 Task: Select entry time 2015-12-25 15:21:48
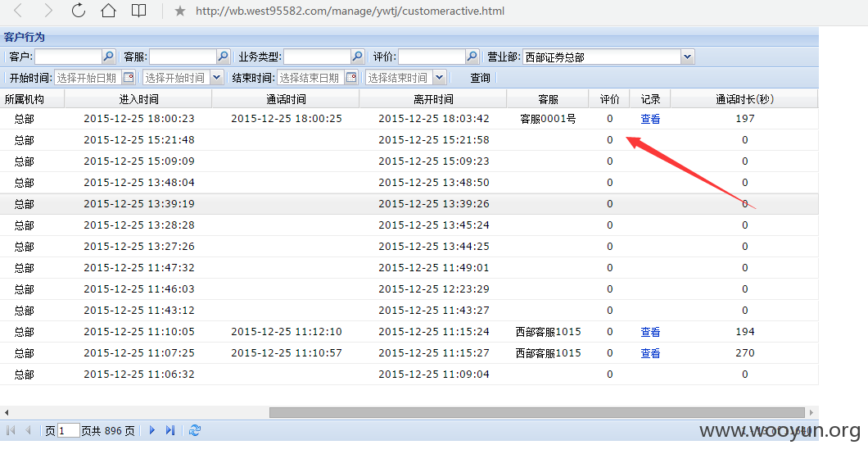pyautogui.click(x=139, y=139)
